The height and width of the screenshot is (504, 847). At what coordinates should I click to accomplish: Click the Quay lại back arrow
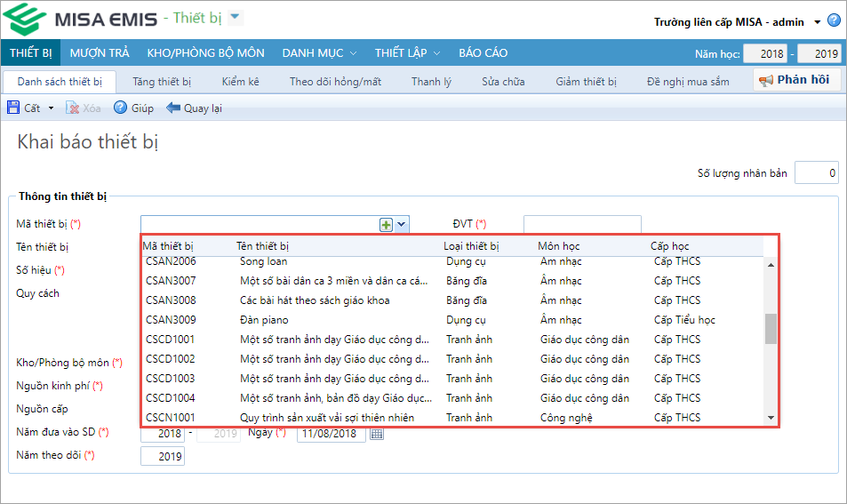(173, 108)
